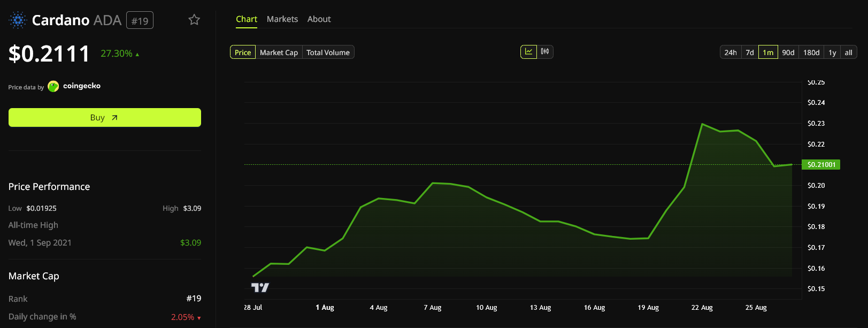The height and width of the screenshot is (328, 868).
Task: Click the Rank #19 value in Market Cap
Action: [x=194, y=299]
